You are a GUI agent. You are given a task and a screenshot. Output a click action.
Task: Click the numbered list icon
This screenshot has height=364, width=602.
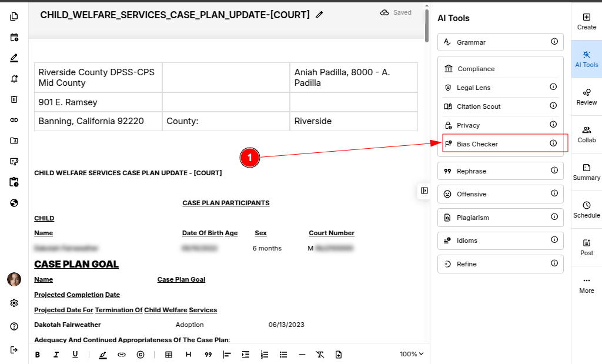(x=265, y=355)
